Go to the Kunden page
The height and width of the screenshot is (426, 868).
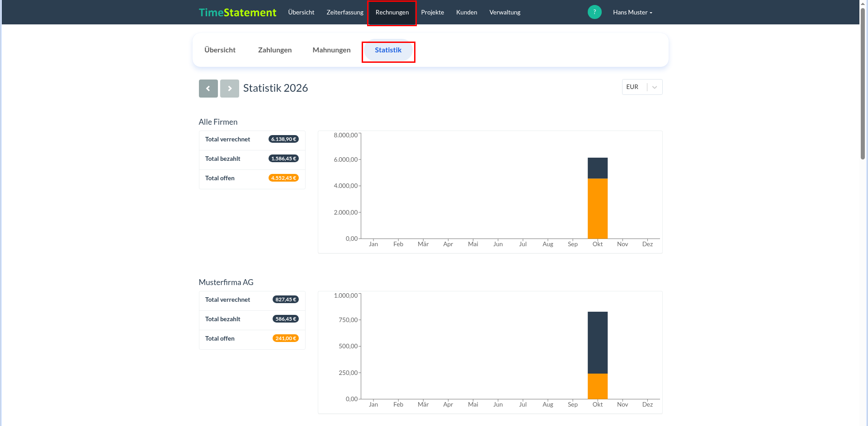[x=467, y=12]
